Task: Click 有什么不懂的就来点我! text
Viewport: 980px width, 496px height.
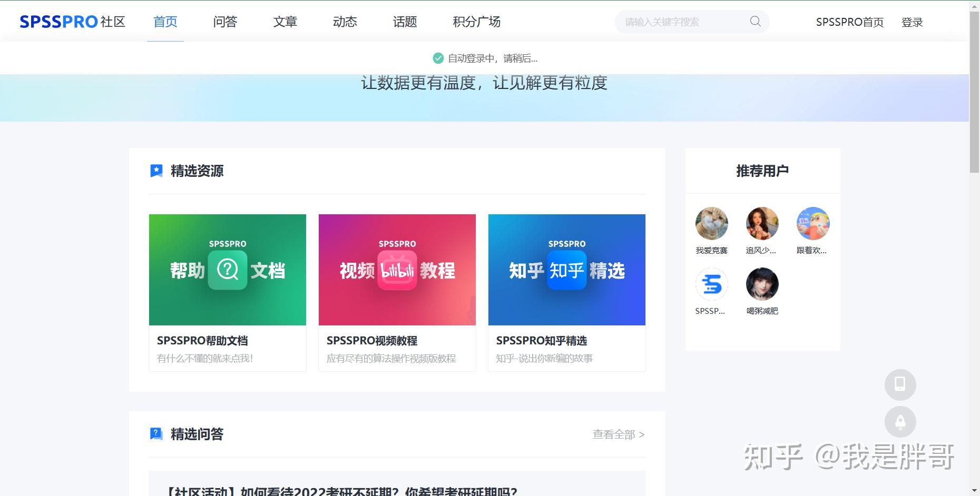Action: tap(205, 359)
